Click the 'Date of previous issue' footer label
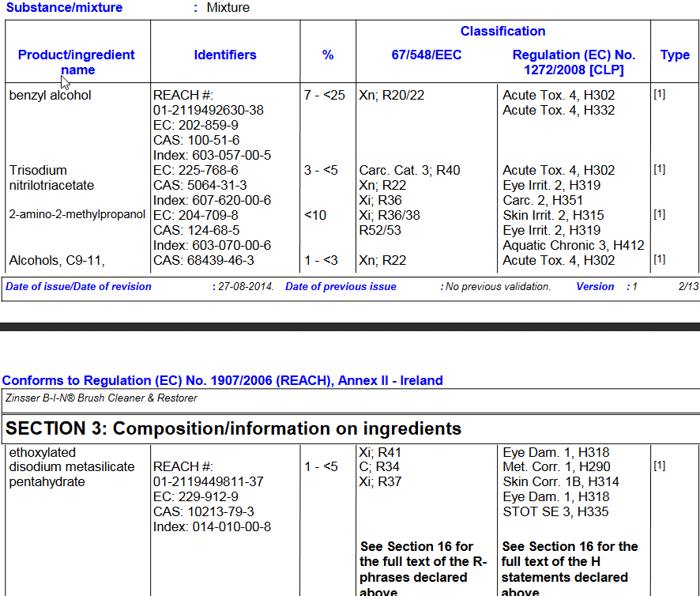The height and width of the screenshot is (596, 700). tap(341, 287)
